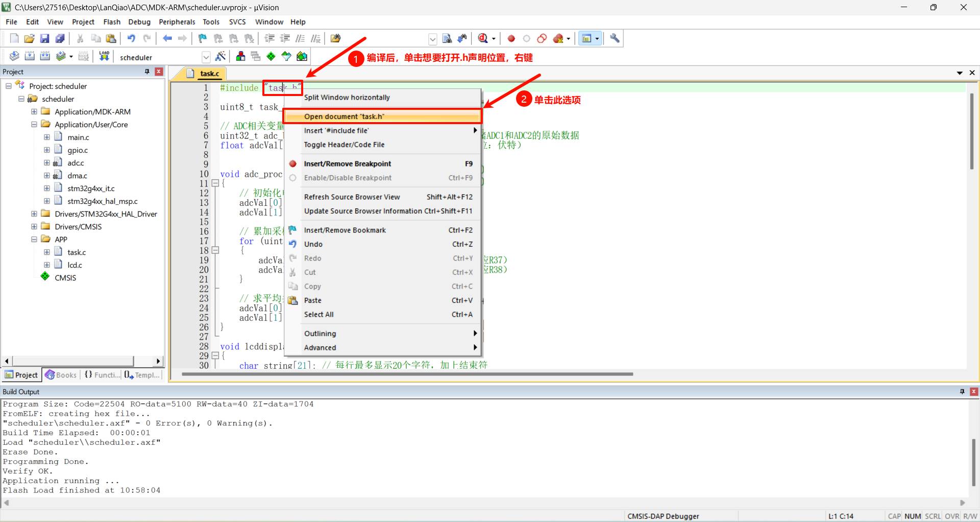This screenshot has width=980, height=522.
Task: Open the Find in Files icon
Action: click(x=335, y=38)
